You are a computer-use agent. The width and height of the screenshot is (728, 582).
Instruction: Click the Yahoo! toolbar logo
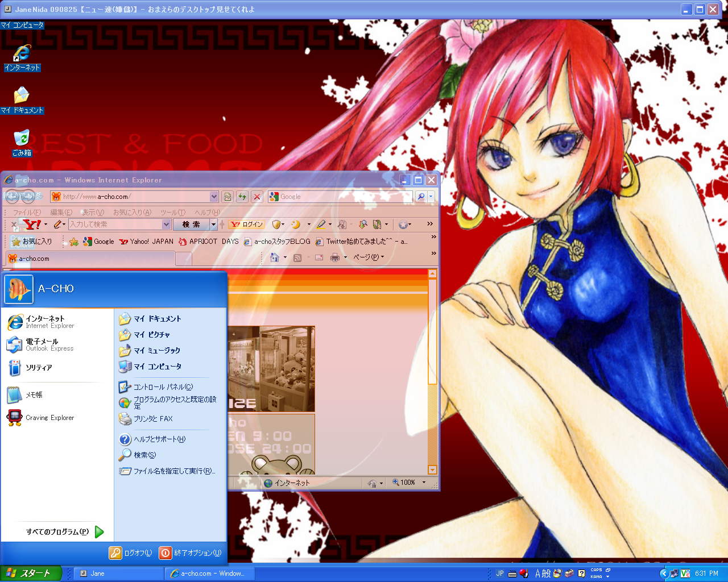(32, 225)
